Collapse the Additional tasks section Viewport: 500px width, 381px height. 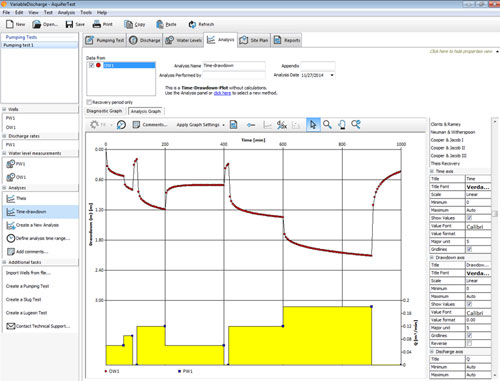(x=4, y=262)
